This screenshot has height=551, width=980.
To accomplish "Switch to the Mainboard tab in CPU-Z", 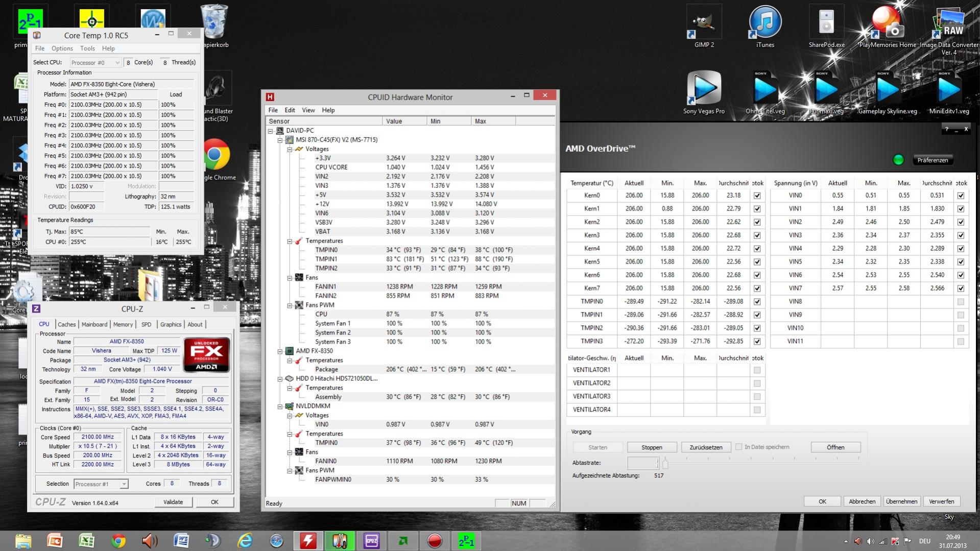I will (x=94, y=324).
